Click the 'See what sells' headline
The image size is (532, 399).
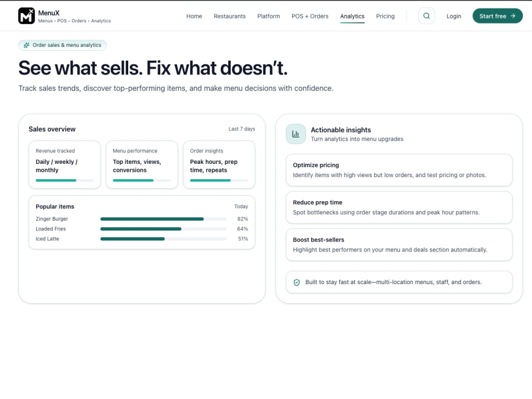click(153, 68)
